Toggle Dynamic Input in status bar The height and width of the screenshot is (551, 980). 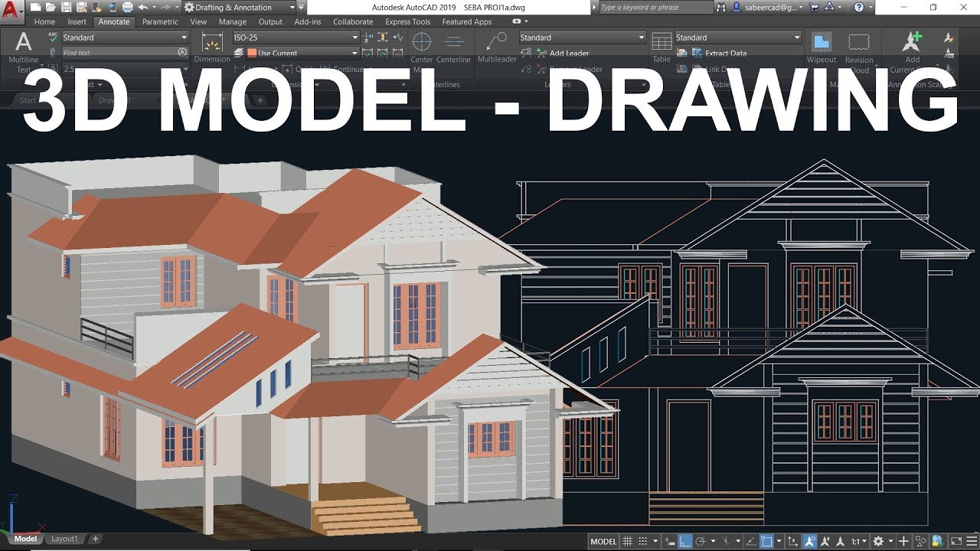(x=670, y=541)
